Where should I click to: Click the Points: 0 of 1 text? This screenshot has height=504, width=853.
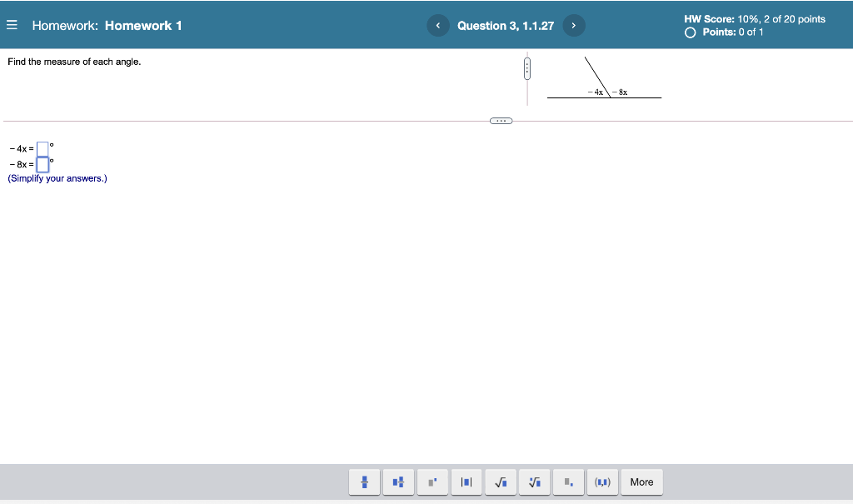pos(733,32)
